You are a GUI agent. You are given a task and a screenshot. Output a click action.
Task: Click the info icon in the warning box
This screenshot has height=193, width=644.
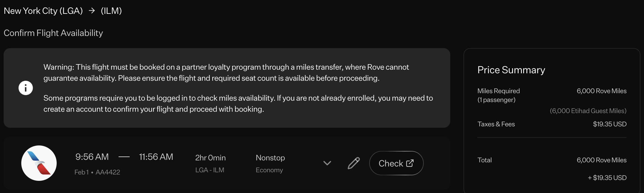coord(26,88)
